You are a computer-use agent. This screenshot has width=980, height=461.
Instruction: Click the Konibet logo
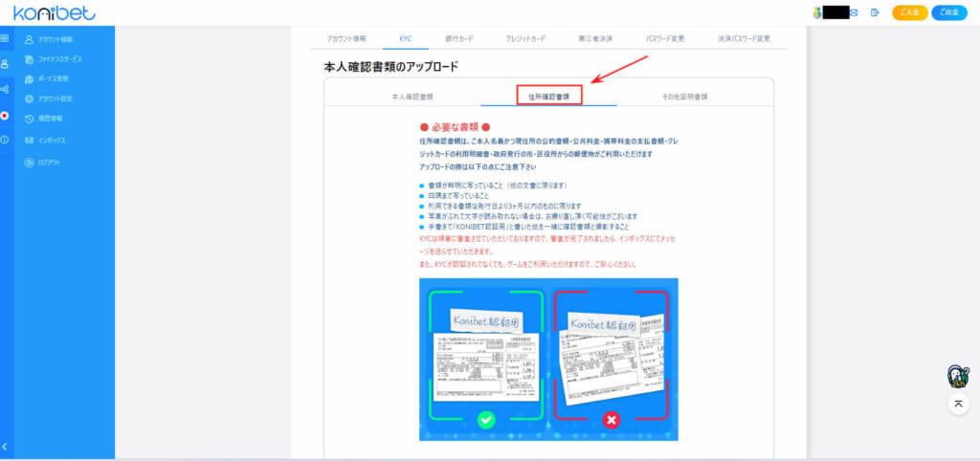pyautogui.click(x=54, y=12)
